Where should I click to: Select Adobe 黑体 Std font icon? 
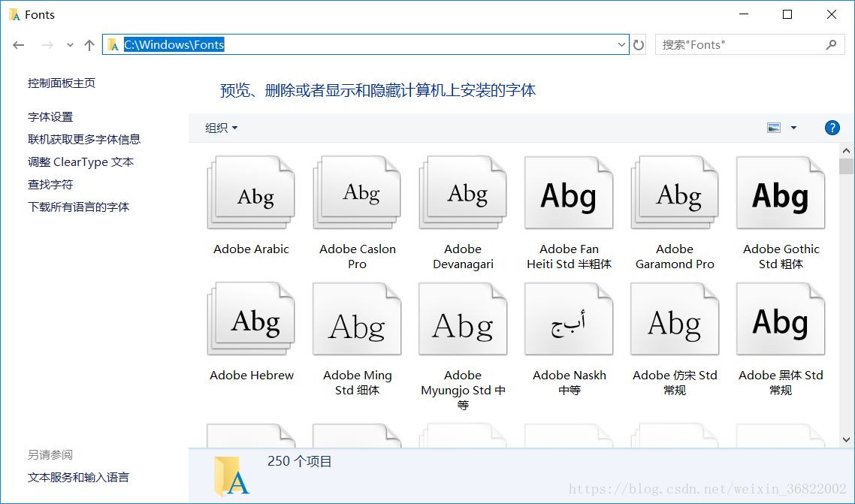[781, 319]
